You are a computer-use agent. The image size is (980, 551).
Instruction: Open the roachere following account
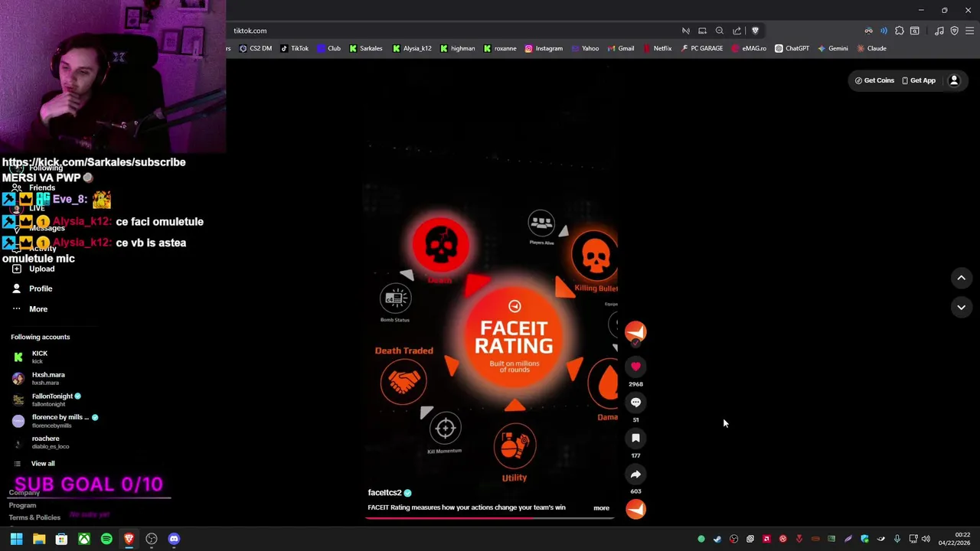tap(41, 442)
